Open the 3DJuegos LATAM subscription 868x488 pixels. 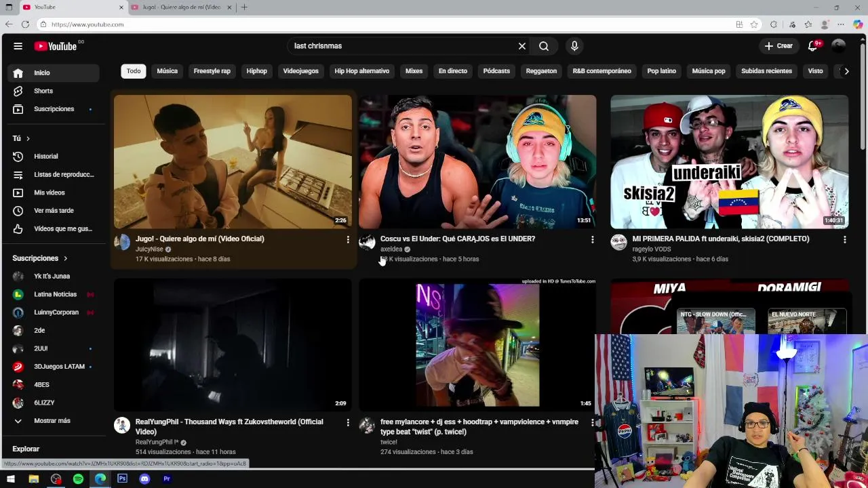(x=54, y=367)
